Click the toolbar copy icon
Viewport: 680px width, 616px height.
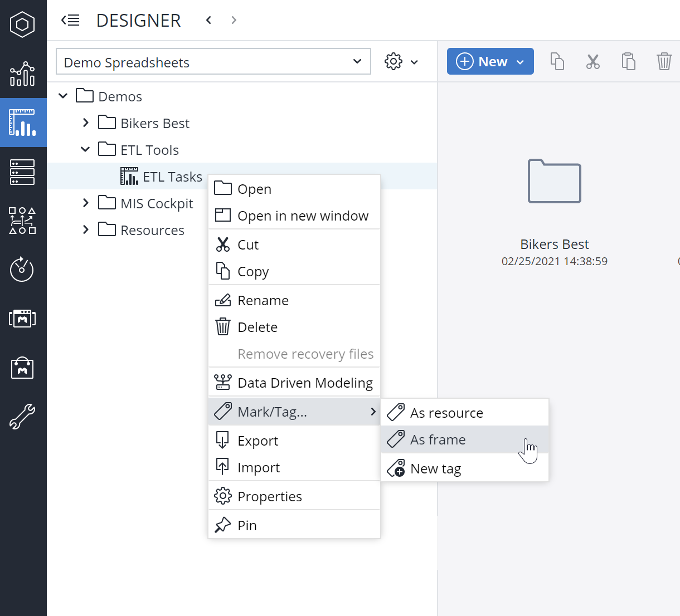point(557,61)
